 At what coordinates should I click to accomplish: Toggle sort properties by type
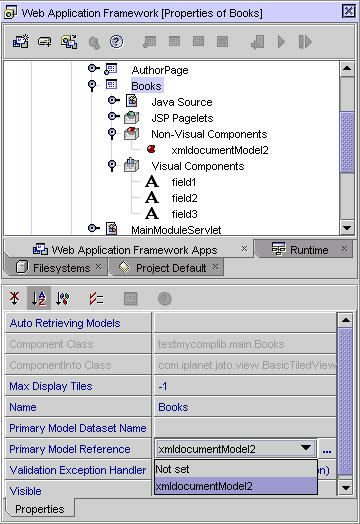click(x=63, y=298)
